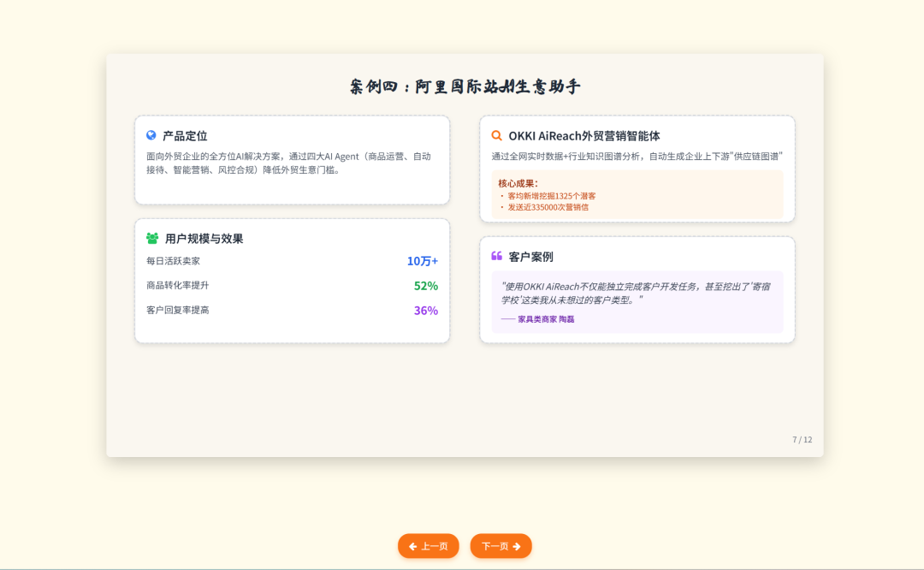
Task: Click the OKKI AiReach外贸营销智能体 heading
Action: coord(584,136)
